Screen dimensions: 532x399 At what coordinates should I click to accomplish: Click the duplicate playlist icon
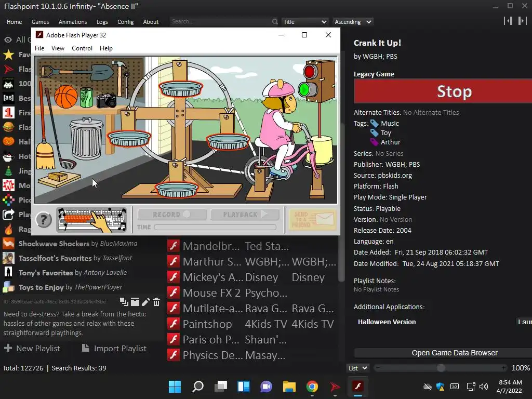point(124,302)
